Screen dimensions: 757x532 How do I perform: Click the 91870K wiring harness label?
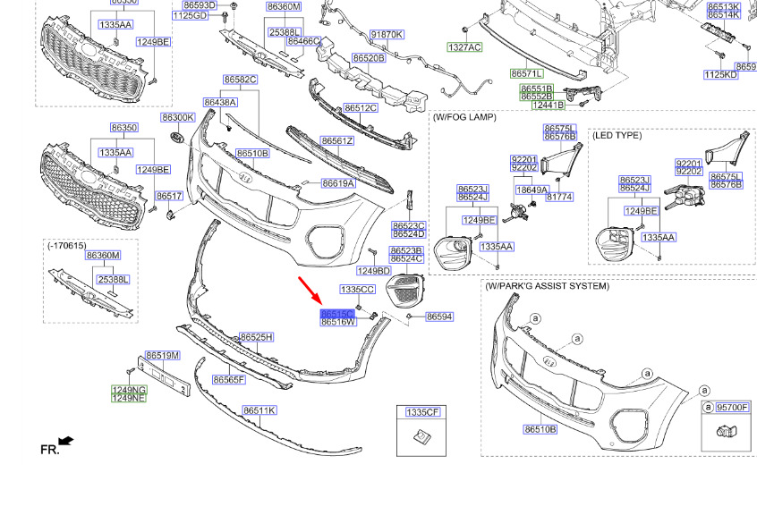click(x=387, y=35)
